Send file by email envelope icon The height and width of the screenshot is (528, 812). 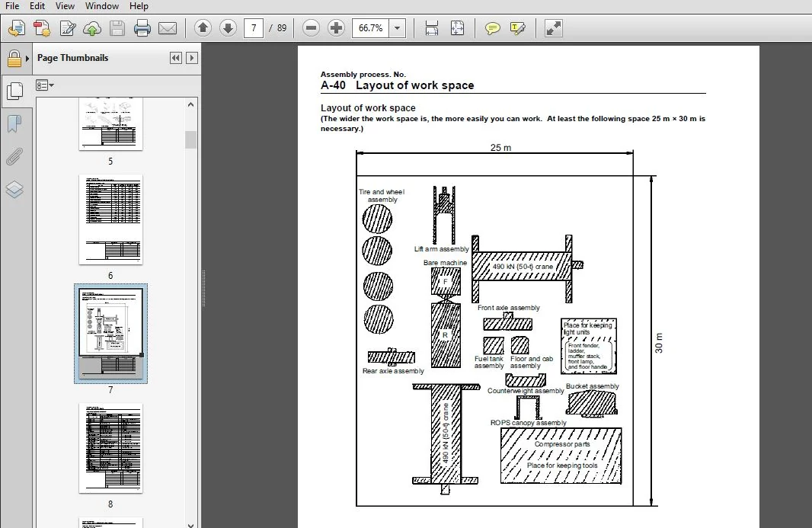point(168,28)
